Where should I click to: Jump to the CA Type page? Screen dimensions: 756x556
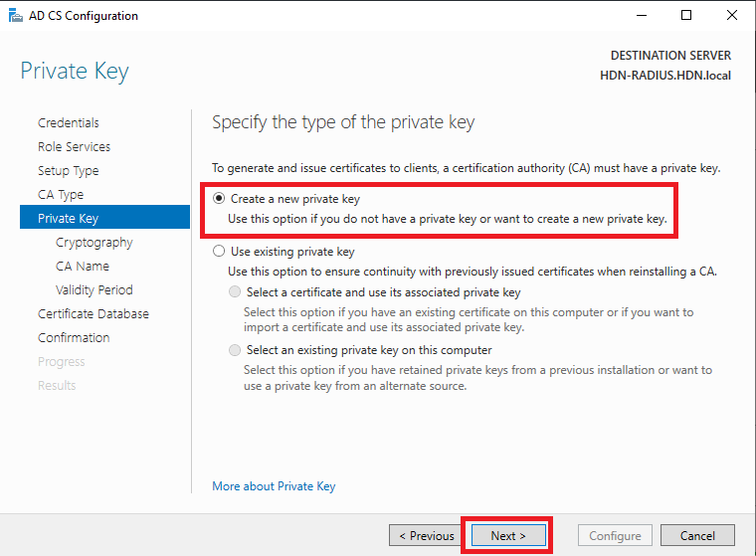tap(61, 194)
